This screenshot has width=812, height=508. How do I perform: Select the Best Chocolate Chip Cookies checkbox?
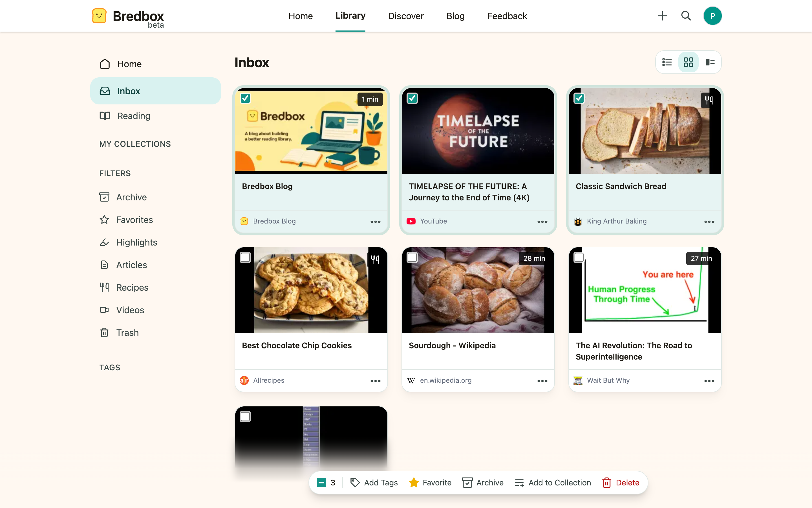pyautogui.click(x=245, y=258)
